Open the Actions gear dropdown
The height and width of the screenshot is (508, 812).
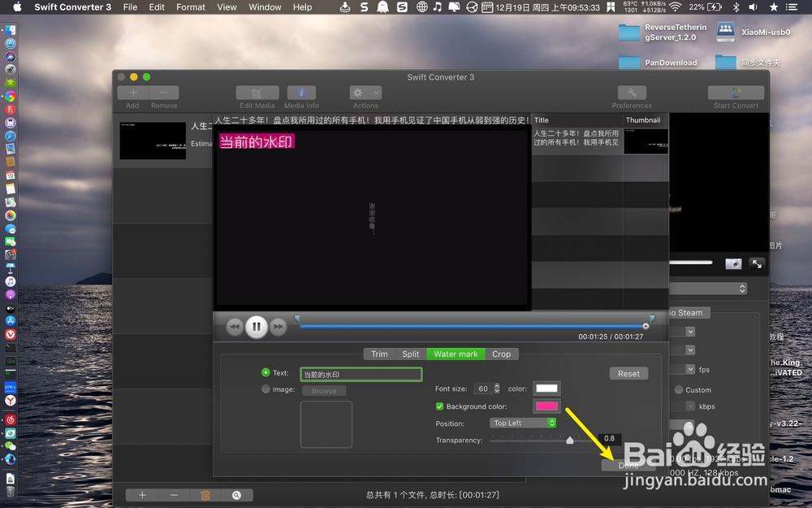(x=365, y=93)
